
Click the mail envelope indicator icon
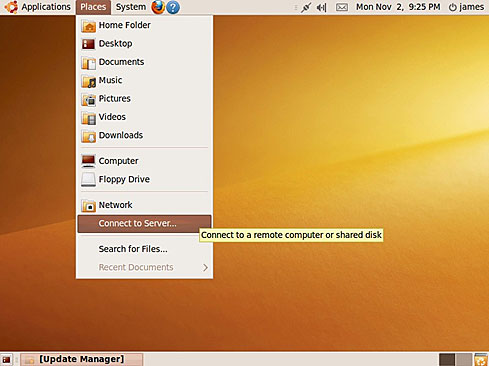[x=342, y=7]
